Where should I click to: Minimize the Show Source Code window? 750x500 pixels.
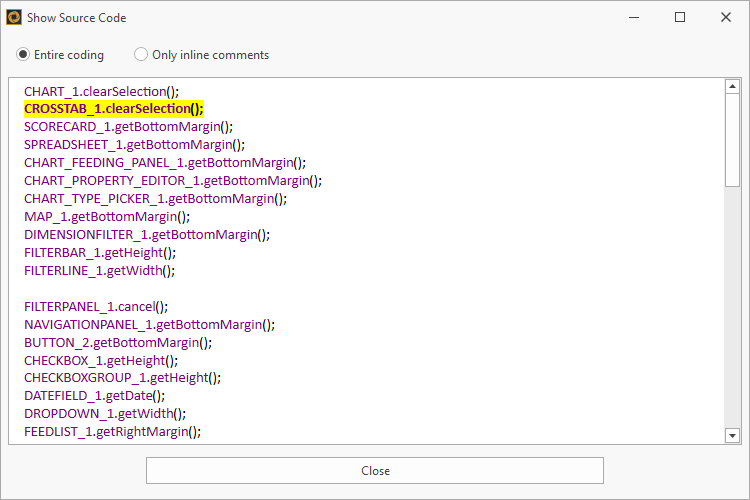pyautogui.click(x=633, y=17)
